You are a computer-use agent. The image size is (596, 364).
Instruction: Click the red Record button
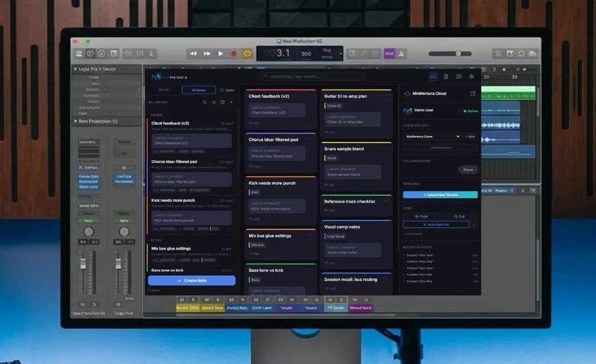pyautogui.click(x=234, y=53)
